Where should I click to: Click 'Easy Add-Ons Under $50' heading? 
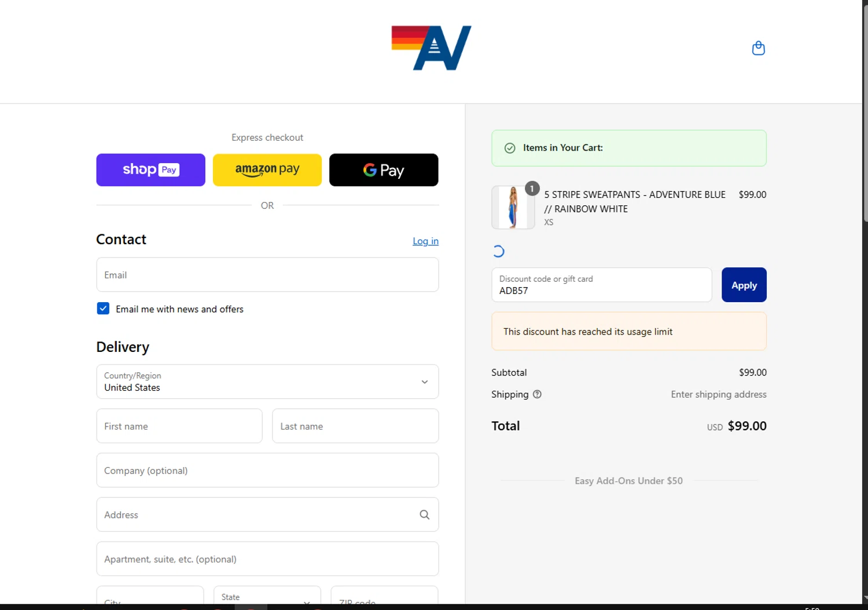(x=628, y=480)
